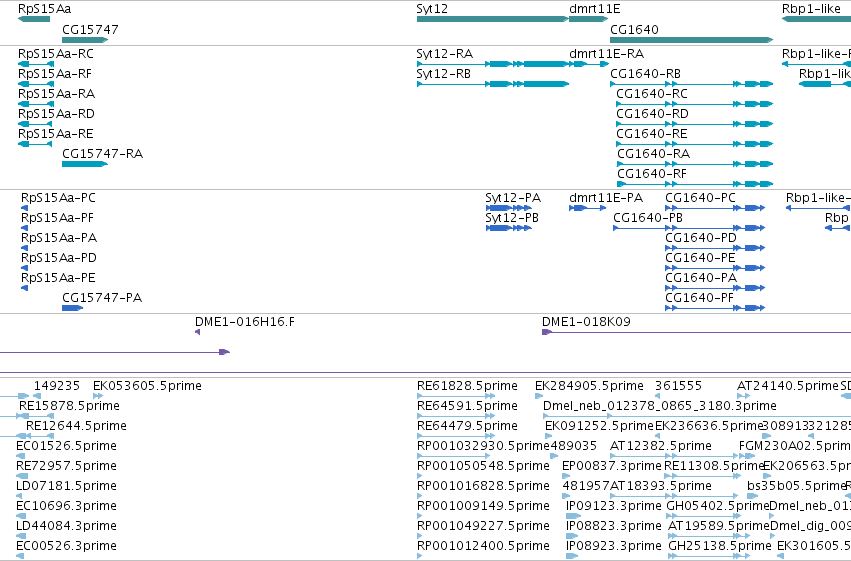Image resolution: width=851 pixels, height=561 pixels.
Task: Click the RpS15Aa gene feature
Action: tap(34, 19)
